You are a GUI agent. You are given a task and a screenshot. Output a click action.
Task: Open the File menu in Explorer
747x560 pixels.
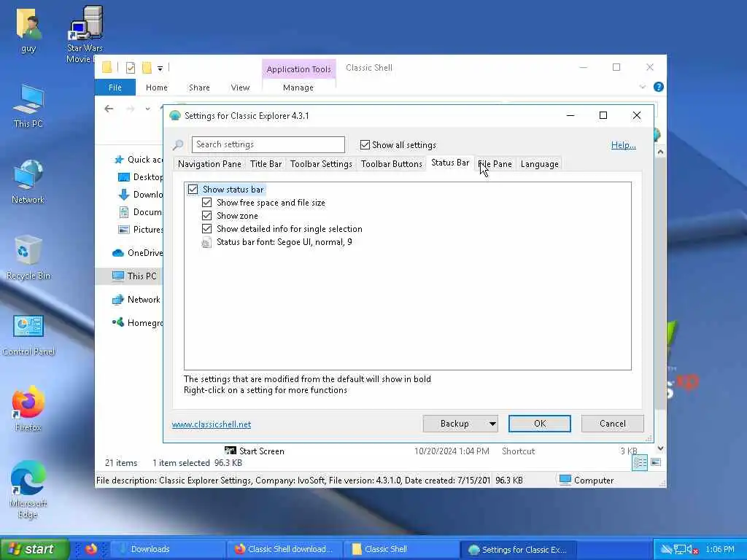coord(115,87)
